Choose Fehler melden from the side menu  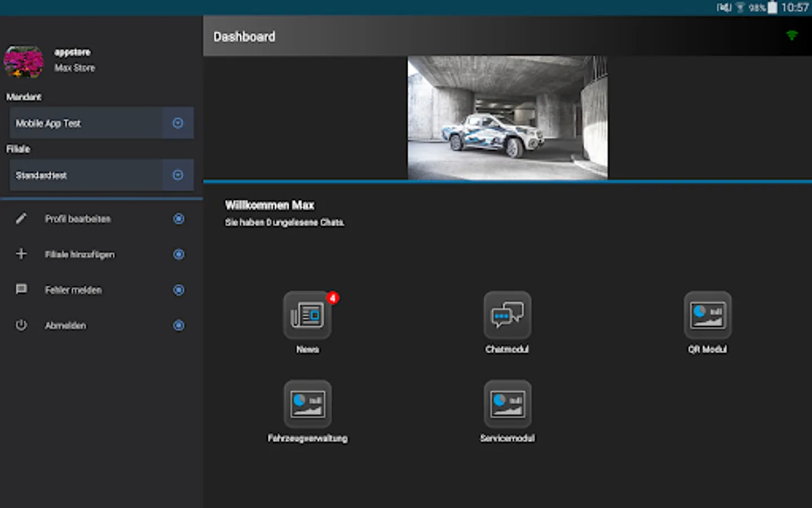[x=101, y=290]
